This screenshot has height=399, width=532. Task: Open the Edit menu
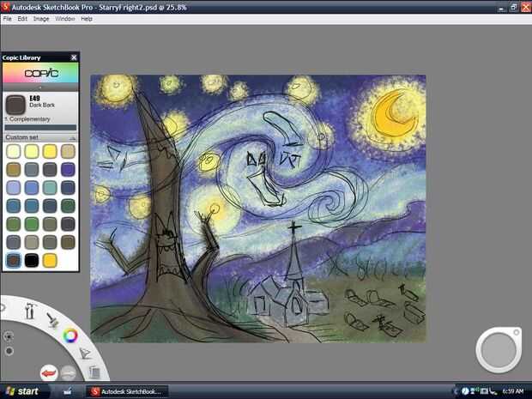[22, 19]
